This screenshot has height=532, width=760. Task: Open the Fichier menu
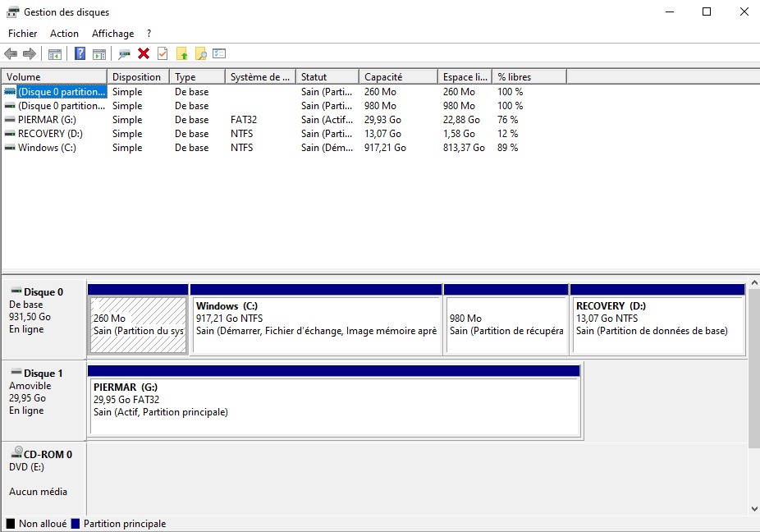(x=23, y=34)
